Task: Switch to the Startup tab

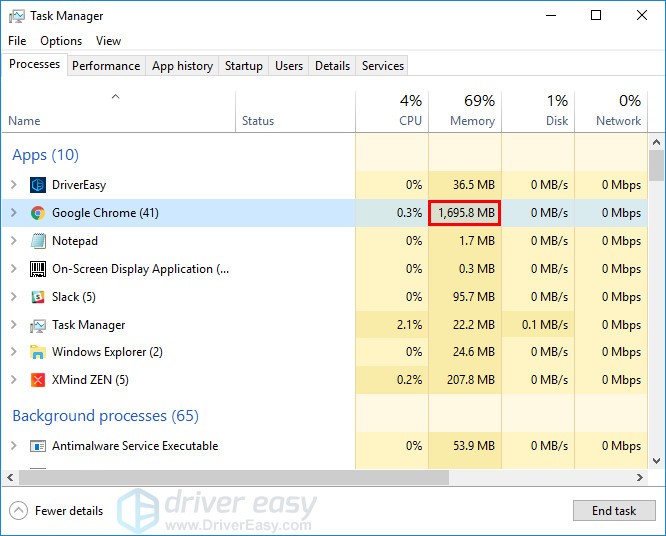Action: [x=243, y=66]
